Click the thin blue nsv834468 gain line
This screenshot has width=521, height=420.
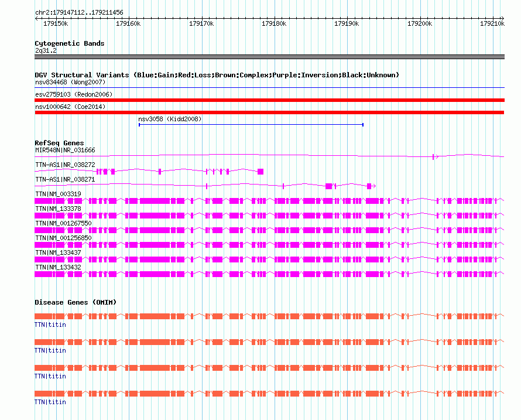(x=269, y=87)
